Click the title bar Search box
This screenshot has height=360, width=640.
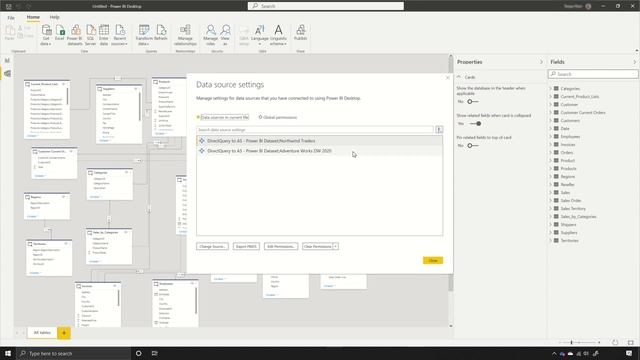[326, 6]
